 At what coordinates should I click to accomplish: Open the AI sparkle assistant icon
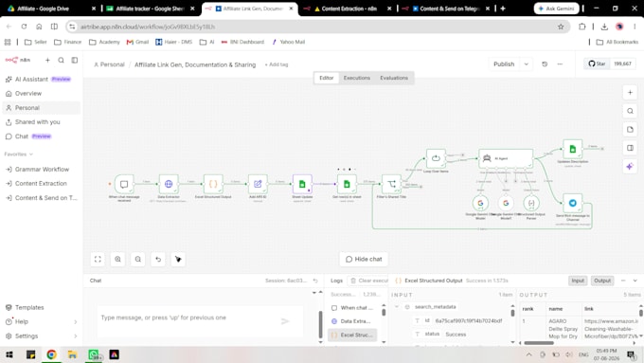(x=630, y=167)
